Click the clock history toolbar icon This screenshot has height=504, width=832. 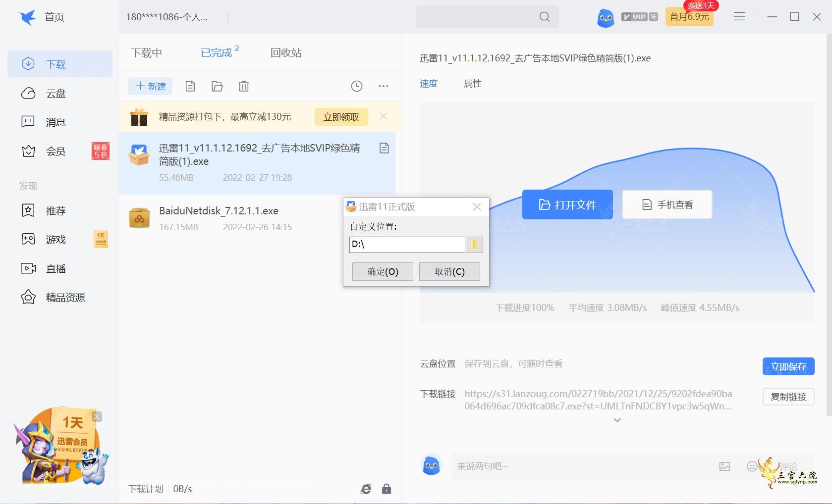pyautogui.click(x=357, y=86)
